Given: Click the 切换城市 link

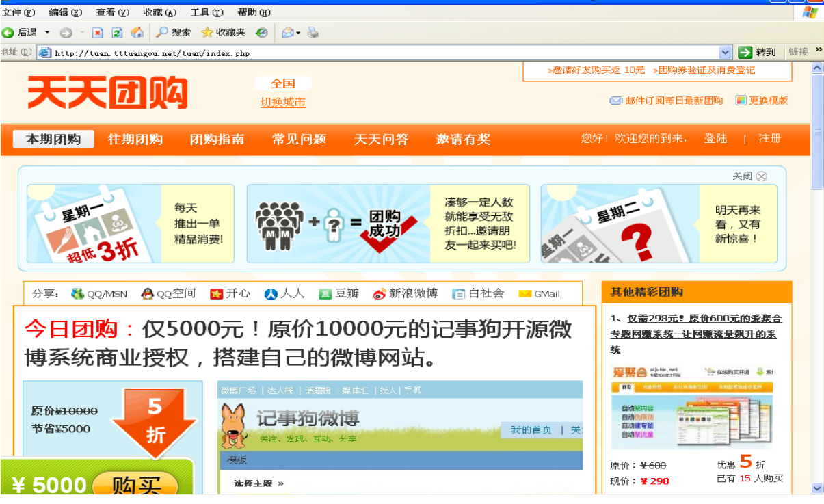Looking at the screenshot, I should (x=283, y=103).
